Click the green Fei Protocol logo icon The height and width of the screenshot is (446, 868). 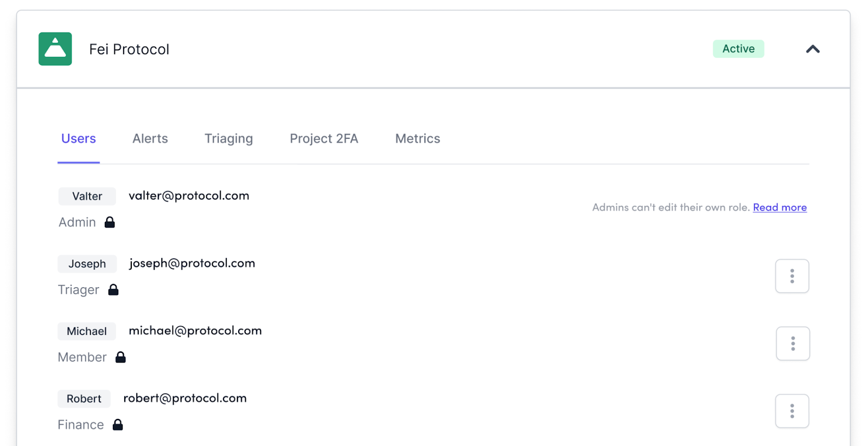[x=55, y=49]
